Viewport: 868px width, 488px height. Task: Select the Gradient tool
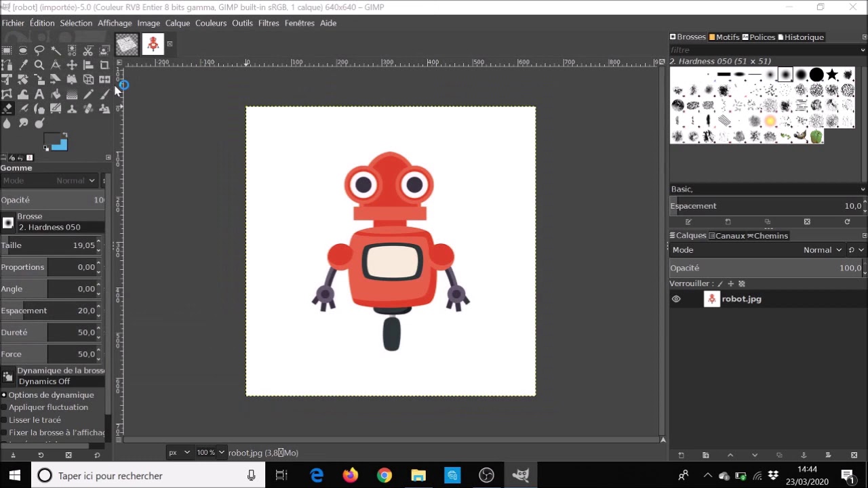pyautogui.click(x=72, y=94)
